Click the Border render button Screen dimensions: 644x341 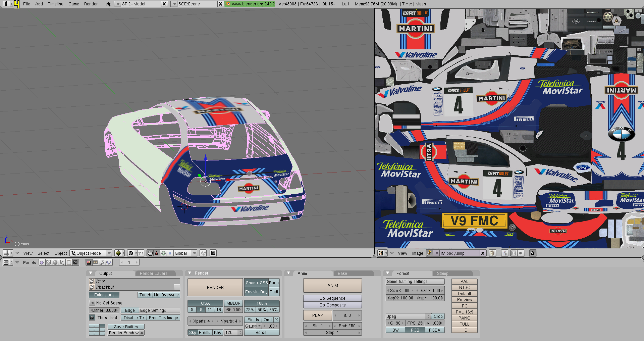(262, 333)
